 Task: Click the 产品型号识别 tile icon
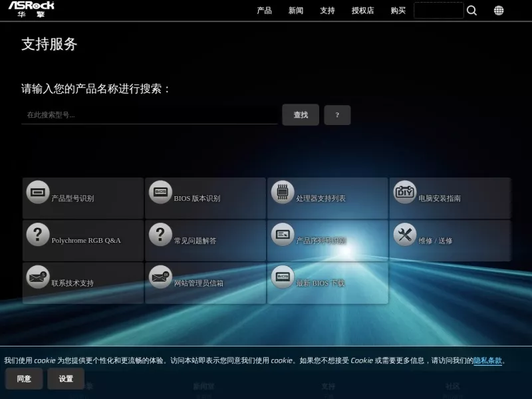click(x=38, y=192)
